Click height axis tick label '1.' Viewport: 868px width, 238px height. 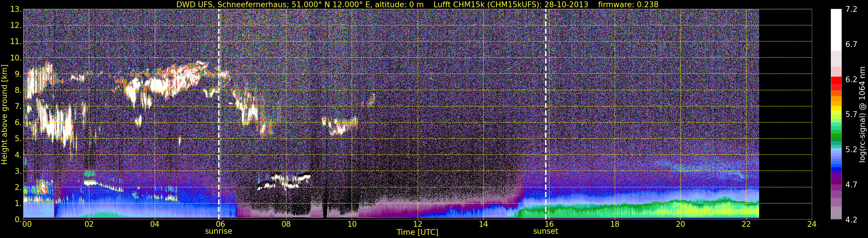[x=18, y=203]
